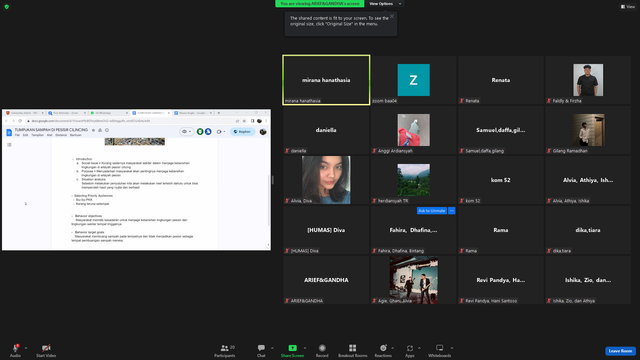
Task: Select the [HUMAS] Diva participant tile
Action: pos(326,230)
